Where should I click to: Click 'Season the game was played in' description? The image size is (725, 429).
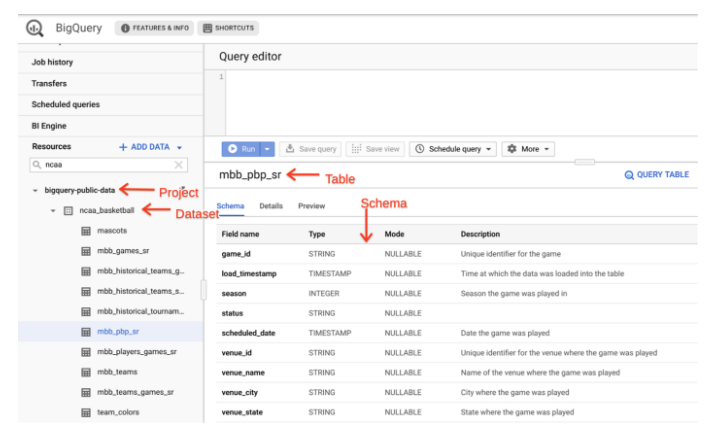point(514,294)
